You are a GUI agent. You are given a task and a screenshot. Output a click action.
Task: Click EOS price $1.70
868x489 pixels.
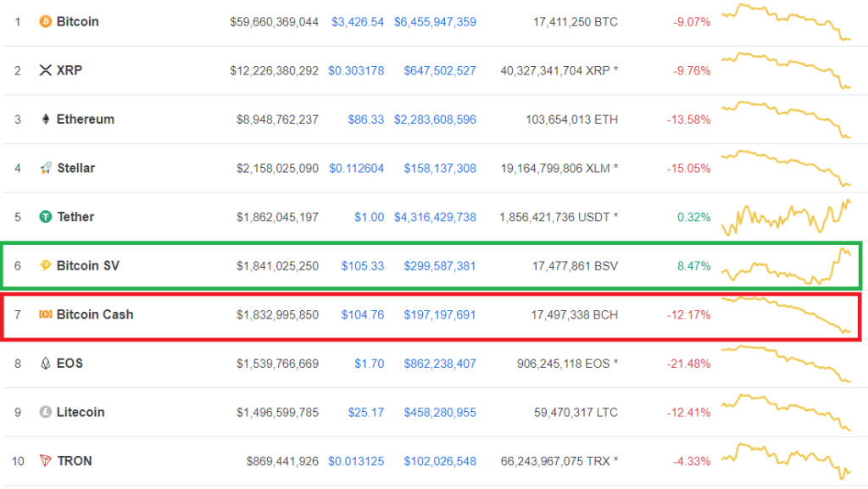coord(370,364)
